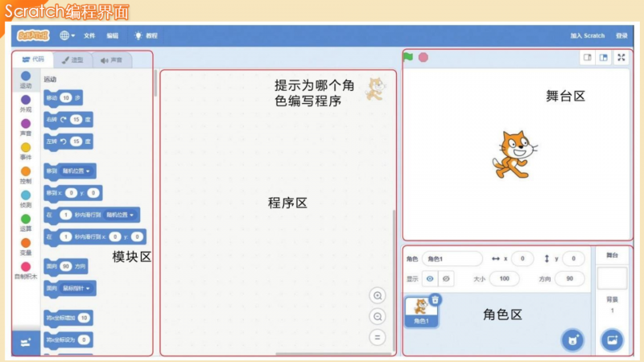Select the 侦测 sensing category
The image size is (644, 362).
[26, 199]
